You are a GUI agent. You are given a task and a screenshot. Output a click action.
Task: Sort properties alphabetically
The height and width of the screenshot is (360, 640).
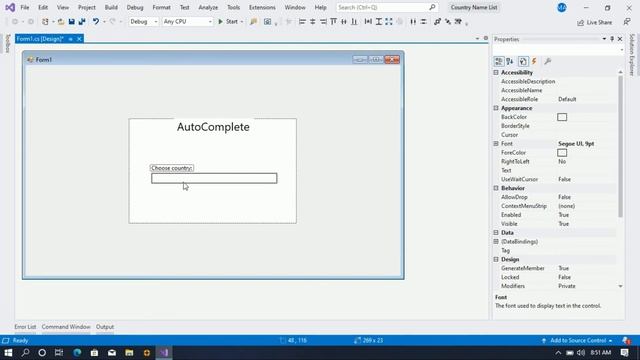pyautogui.click(x=510, y=61)
